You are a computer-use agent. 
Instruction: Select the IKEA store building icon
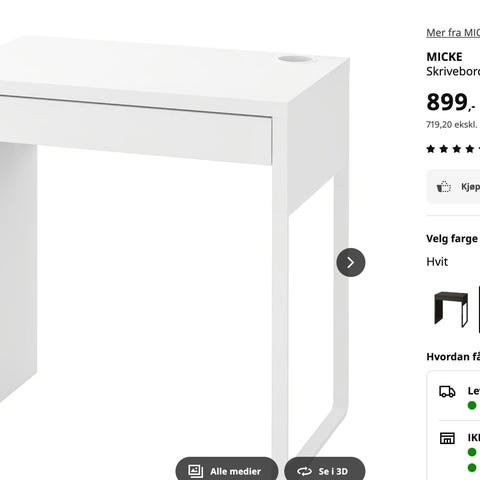click(447, 438)
